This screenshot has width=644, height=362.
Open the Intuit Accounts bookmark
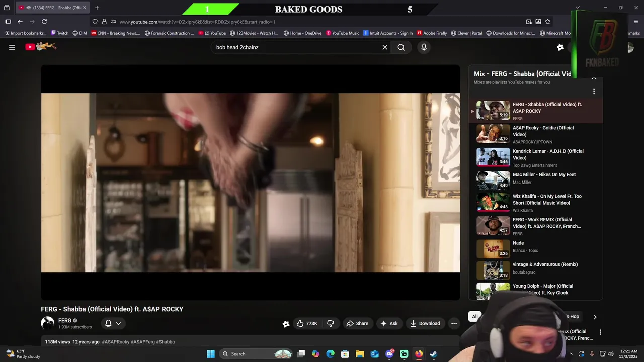[388, 33]
